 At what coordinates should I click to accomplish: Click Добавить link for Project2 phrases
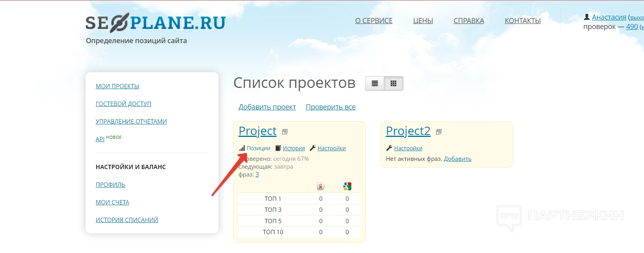[x=458, y=159]
